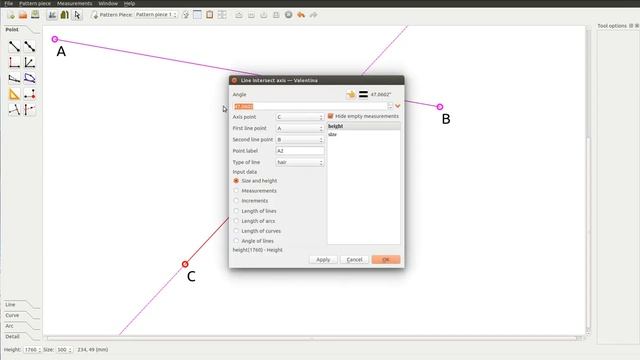640x360 pixels.
Task: Select Point at distance and angle tool
Action: (x=14, y=47)
